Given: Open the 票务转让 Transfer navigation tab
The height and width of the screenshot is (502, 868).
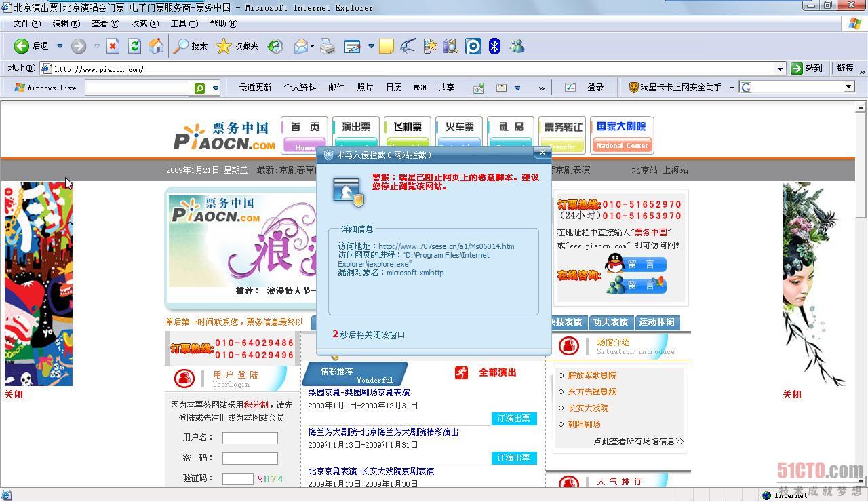Looking at the screenshot, I should 562,135.
